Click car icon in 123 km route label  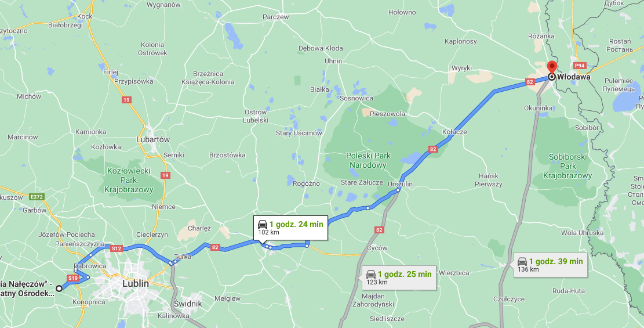[x=371, y=274]
